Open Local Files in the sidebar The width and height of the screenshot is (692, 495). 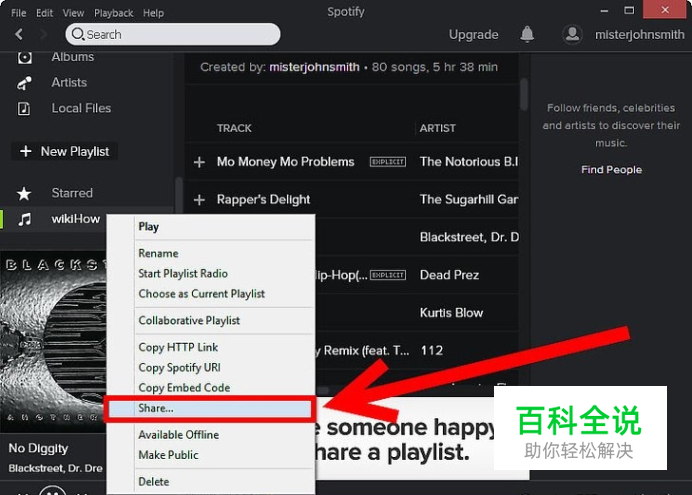[81, 108]
